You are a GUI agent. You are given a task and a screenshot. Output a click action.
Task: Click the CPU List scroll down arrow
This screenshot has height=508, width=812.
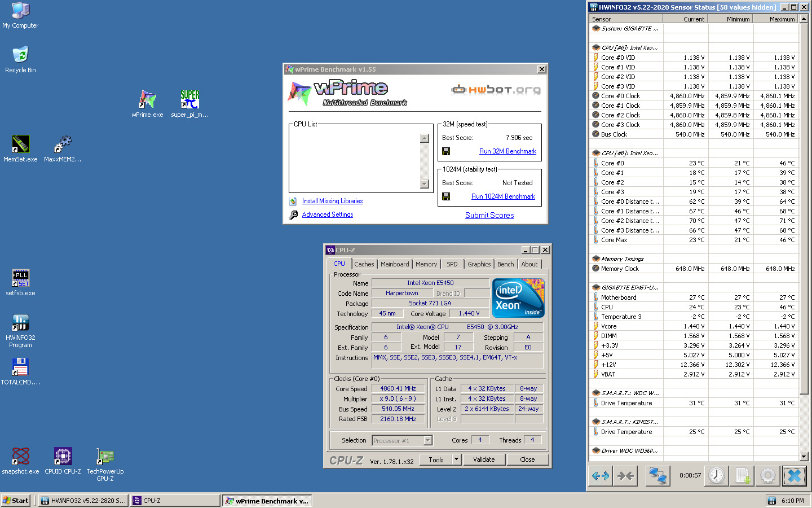coord(425,184)
